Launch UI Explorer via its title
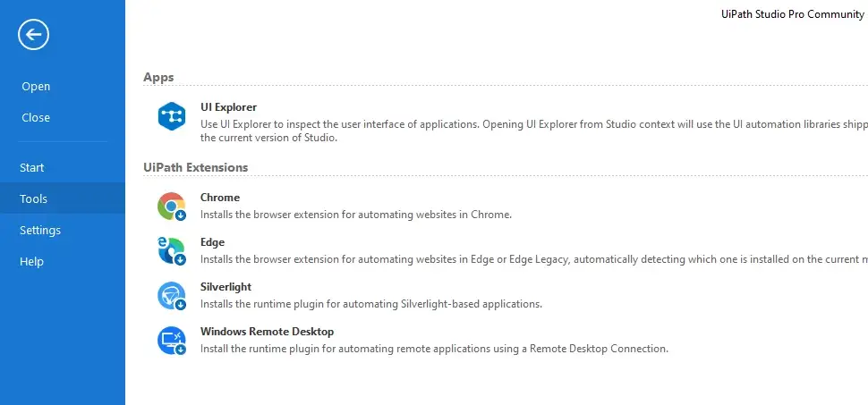This screenshot has height=405, width=868. point(228,107)
